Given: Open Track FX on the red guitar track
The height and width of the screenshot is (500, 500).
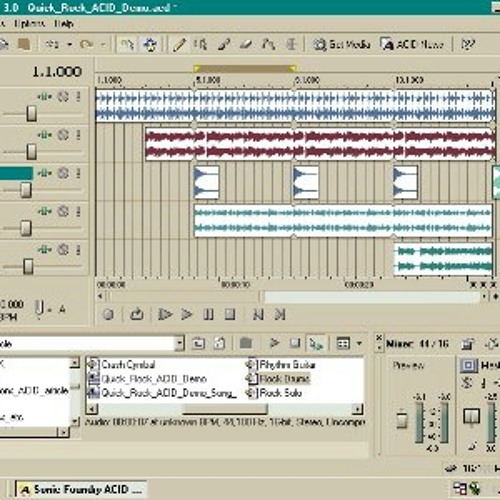Looking at the screenshot, I should 45,135.
